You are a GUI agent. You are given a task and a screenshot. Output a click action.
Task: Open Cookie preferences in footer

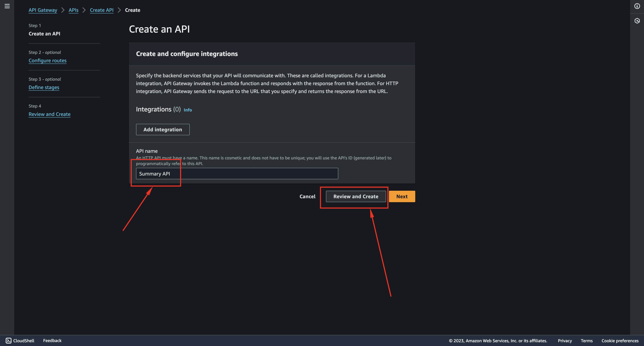(620, 341)
